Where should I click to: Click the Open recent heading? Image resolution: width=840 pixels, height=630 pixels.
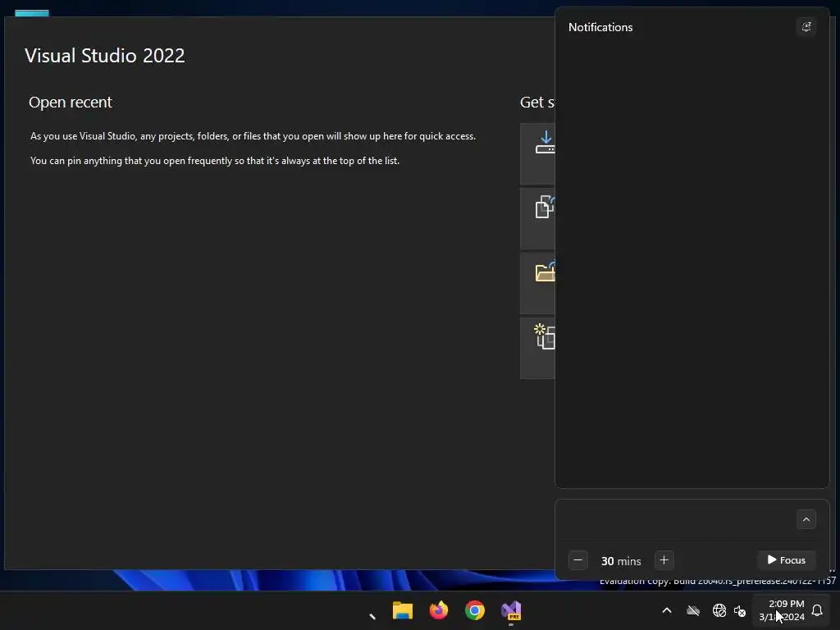tap(71, 102)
